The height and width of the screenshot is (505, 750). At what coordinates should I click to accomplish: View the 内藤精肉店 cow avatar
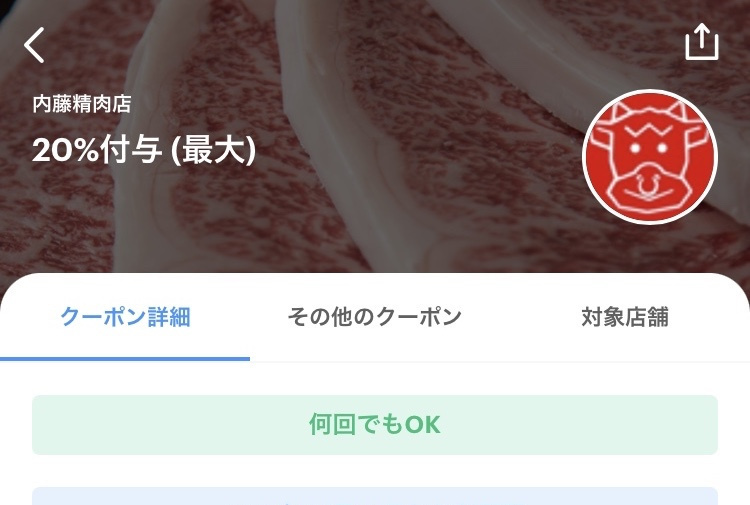click(650, 157)
